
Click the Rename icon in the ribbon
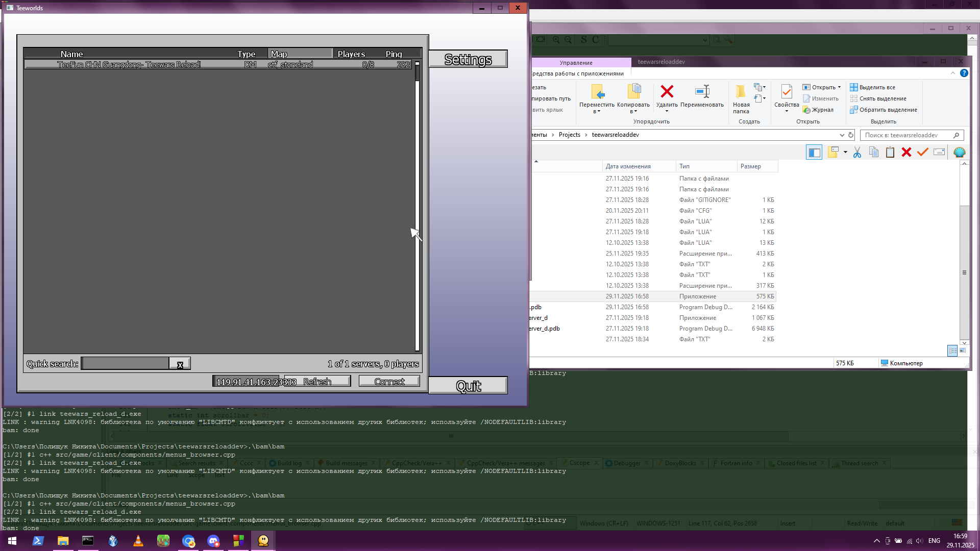pos(702,92)
